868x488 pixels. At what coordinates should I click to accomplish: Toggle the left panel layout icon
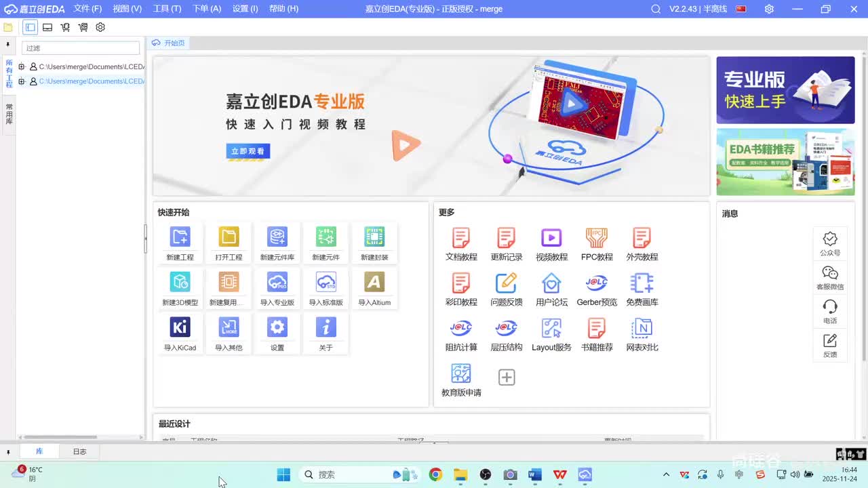(x=30, y=27)
